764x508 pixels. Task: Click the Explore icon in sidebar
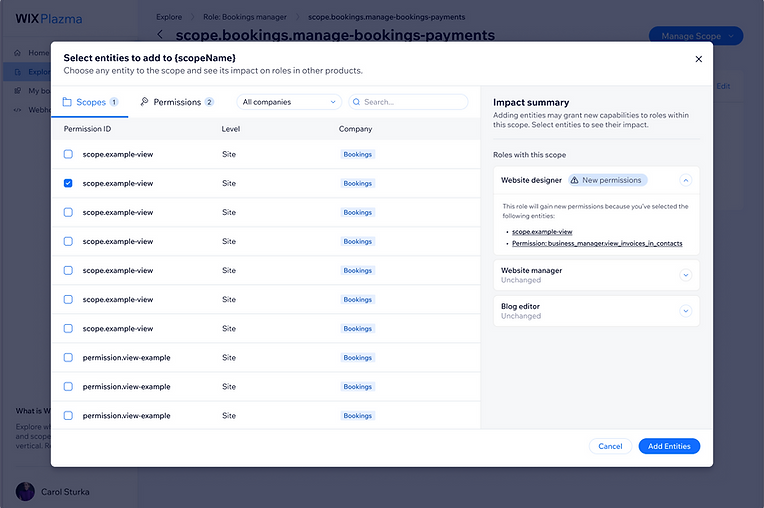[18, 72]
